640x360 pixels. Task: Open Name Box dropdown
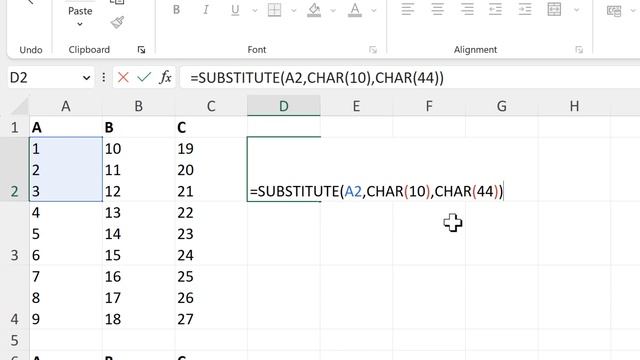[x=86, y=78]
